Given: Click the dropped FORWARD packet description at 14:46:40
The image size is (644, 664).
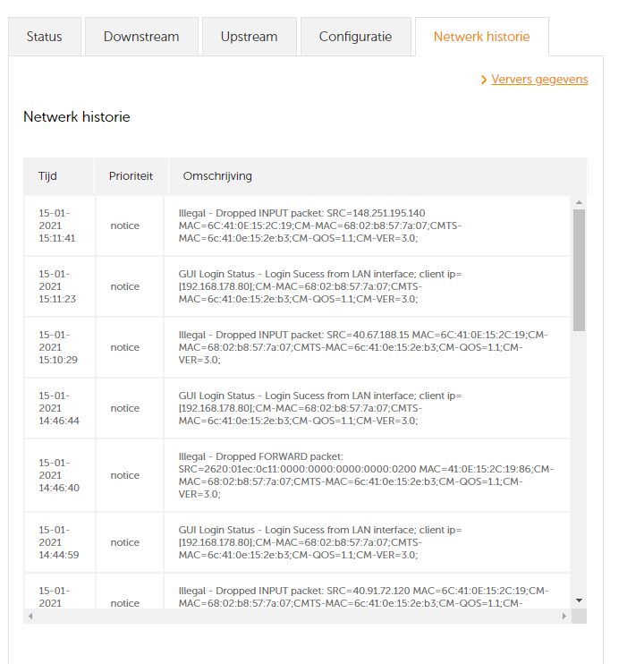Looking at the screenshot, I should [367, 475].
